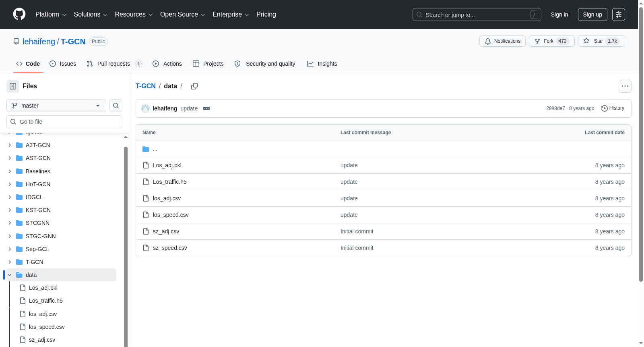Switch to the Issues tab
This screenshot has width=644, height=347.
point(63,64)
